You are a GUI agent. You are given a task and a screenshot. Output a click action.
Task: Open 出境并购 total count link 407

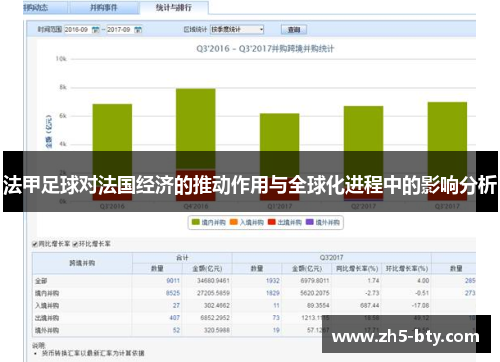pyautogui.click(x=175, y=318)
